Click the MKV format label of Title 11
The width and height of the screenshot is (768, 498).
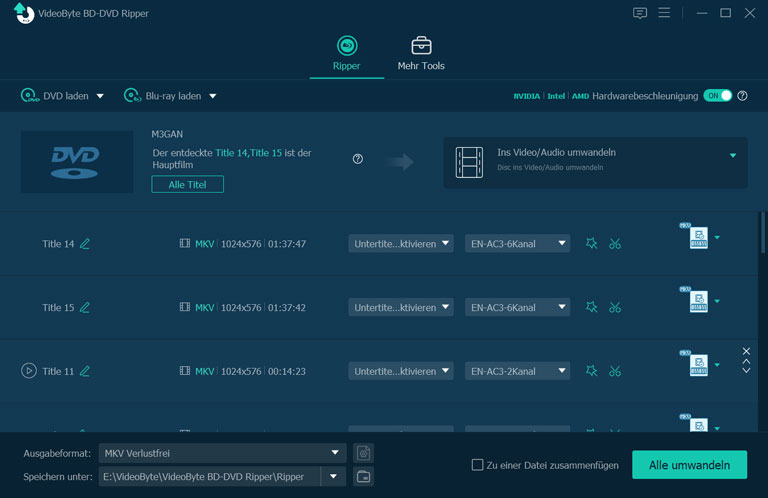(205, 371)
